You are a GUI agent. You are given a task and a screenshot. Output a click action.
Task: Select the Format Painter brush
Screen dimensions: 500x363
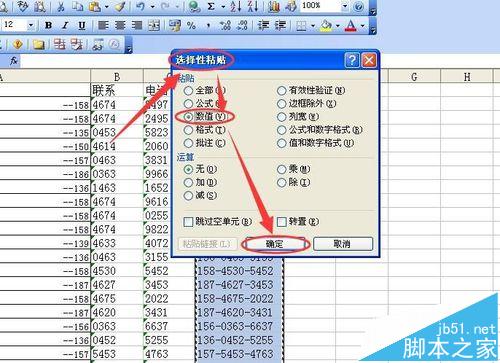point(120,6)
